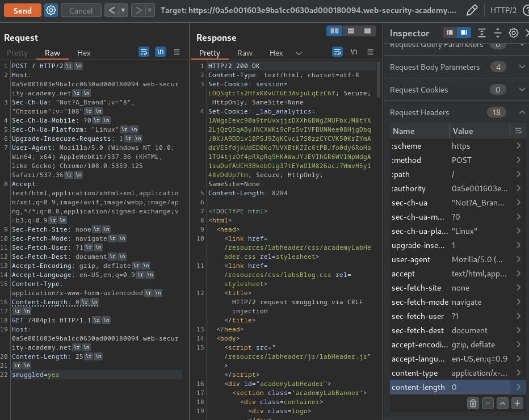Select the content-length header row
529x420 pixels.
point(458,387)
